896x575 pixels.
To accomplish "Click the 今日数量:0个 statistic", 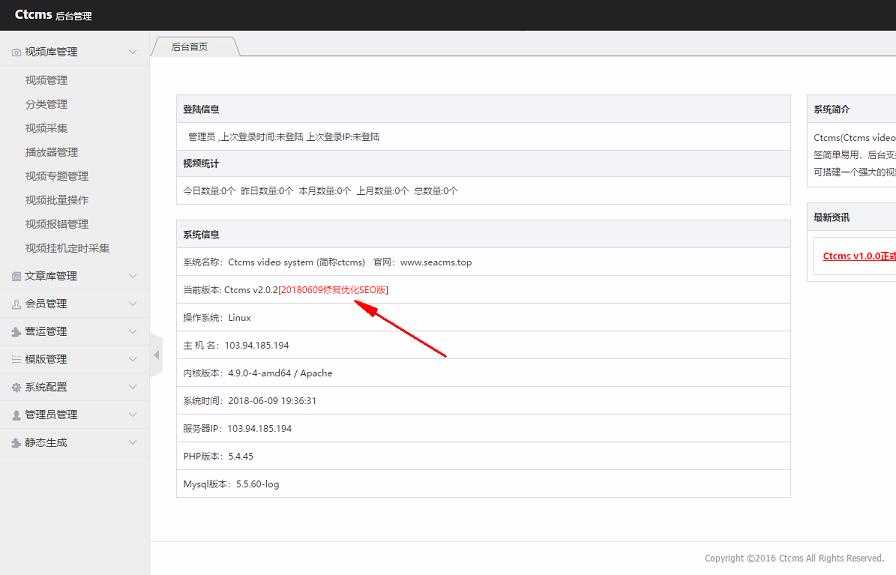I will 209,191.
